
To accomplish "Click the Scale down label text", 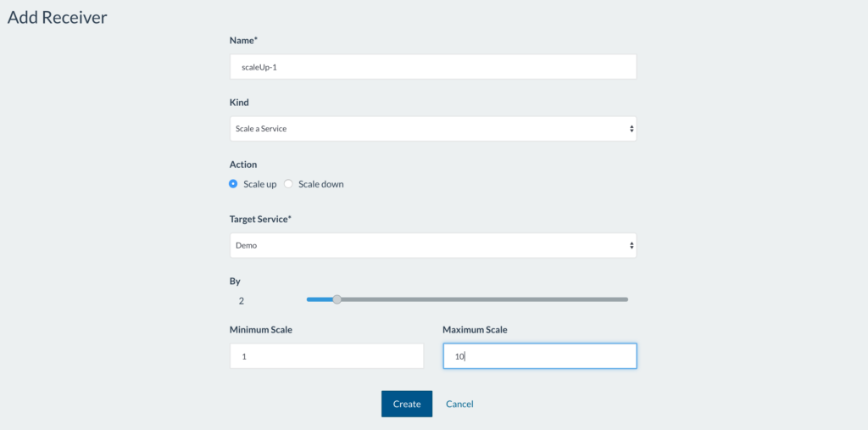I will 321,184.
